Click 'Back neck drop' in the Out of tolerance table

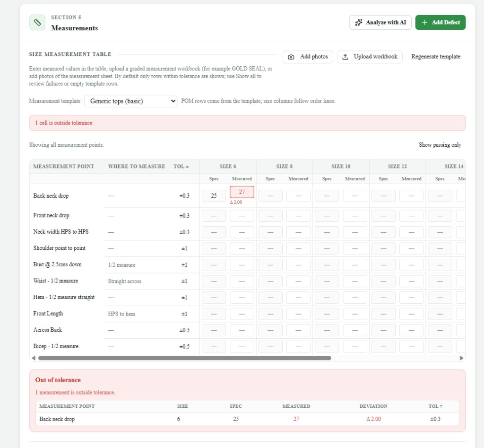[x=57, y=419]
